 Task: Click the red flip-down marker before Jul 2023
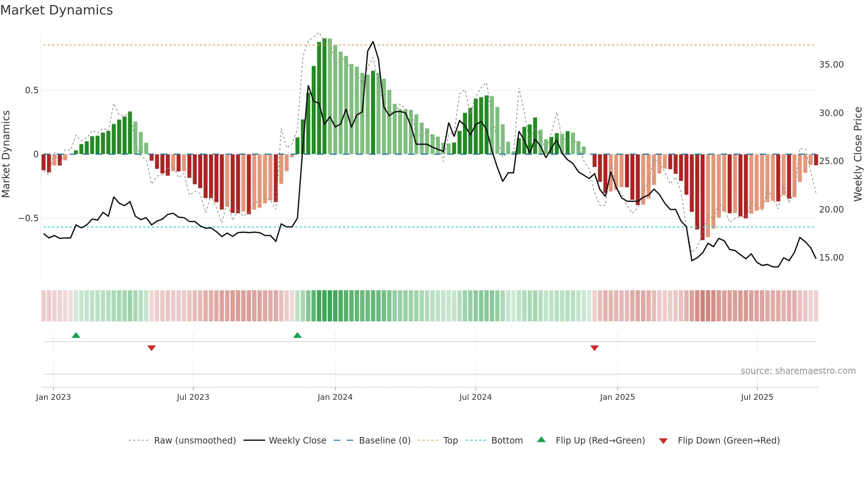(x=152, y=348)
